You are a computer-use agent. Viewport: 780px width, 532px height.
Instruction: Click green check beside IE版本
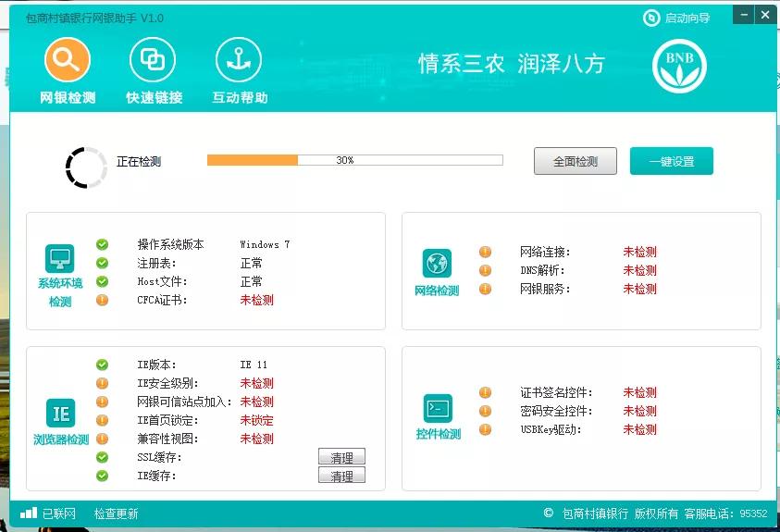tap(102, 365)
